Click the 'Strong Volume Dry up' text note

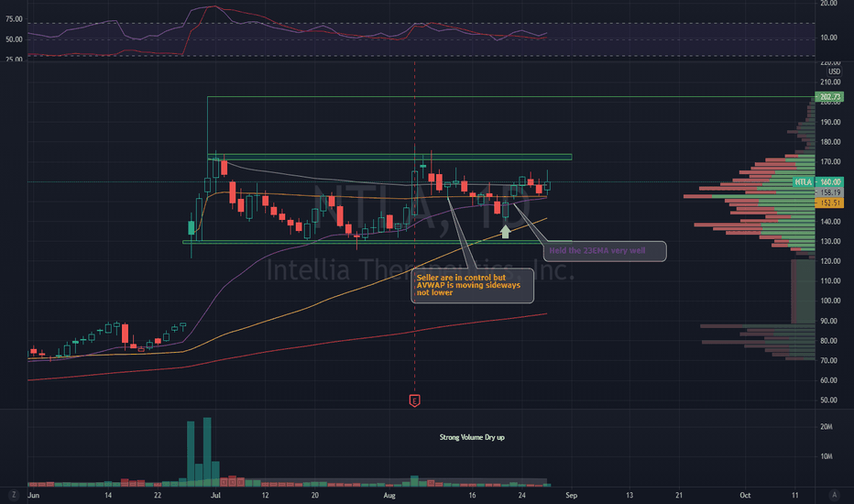[472, 437]
